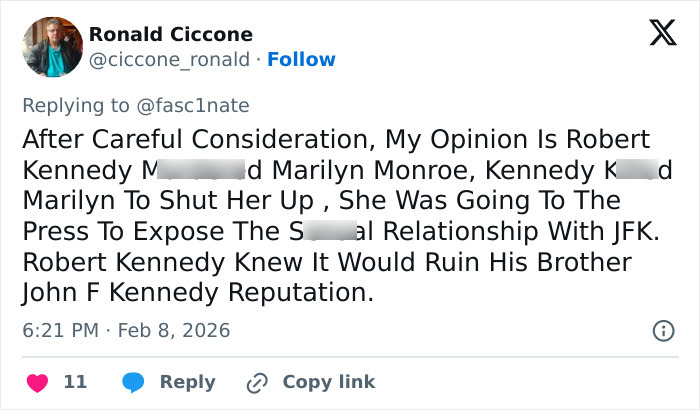Click the Copy link text
This screenshot has width=700, height=410.
click(x=329, y=382)
